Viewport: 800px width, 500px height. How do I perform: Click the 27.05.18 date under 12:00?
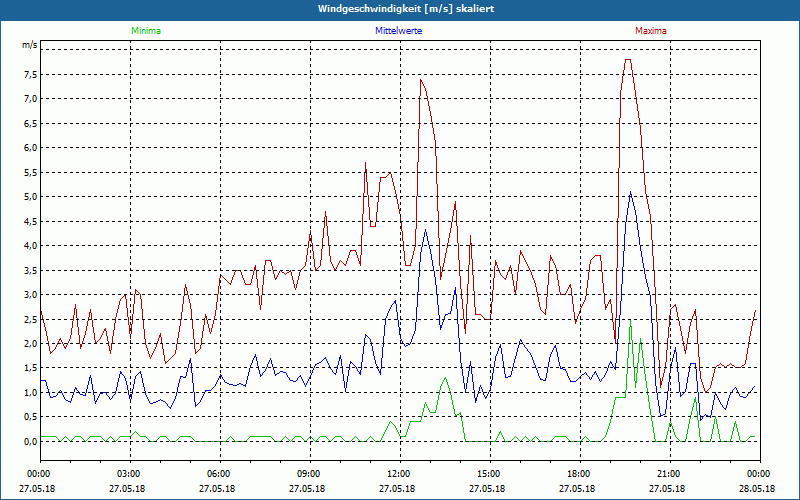(x=397, y=488)
